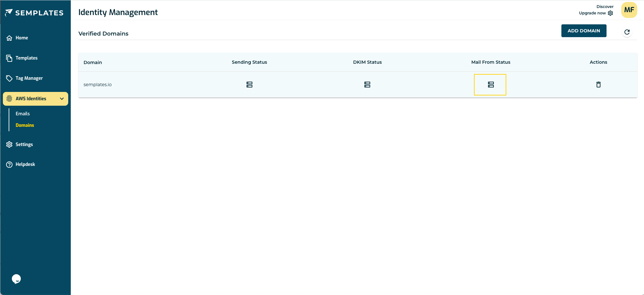Click the ADD DOMAIN button
Viewport: 644px width, 295px height.
click(584, 31)
